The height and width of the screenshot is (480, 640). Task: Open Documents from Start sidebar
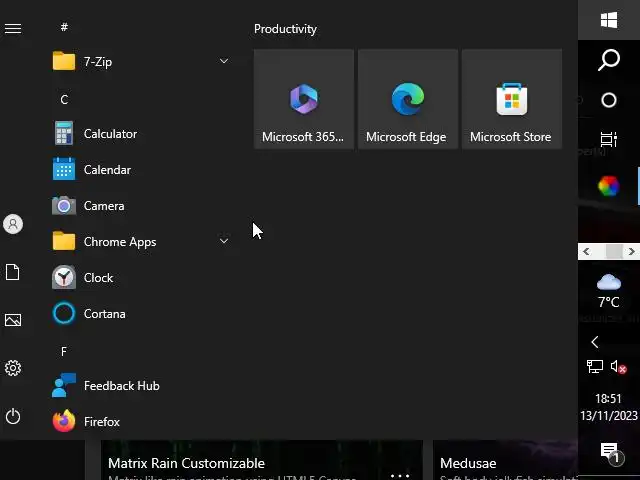(x=13, y=272)
